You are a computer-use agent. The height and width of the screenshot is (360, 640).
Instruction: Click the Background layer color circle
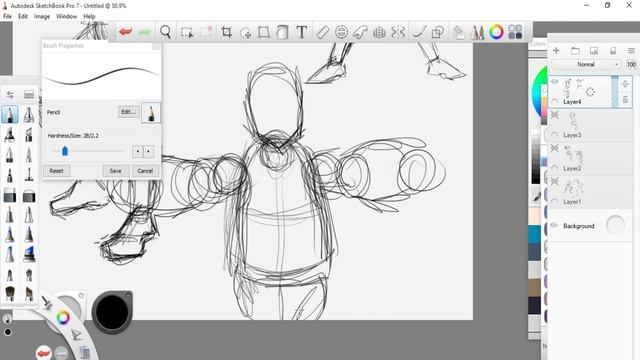(615, 225)
